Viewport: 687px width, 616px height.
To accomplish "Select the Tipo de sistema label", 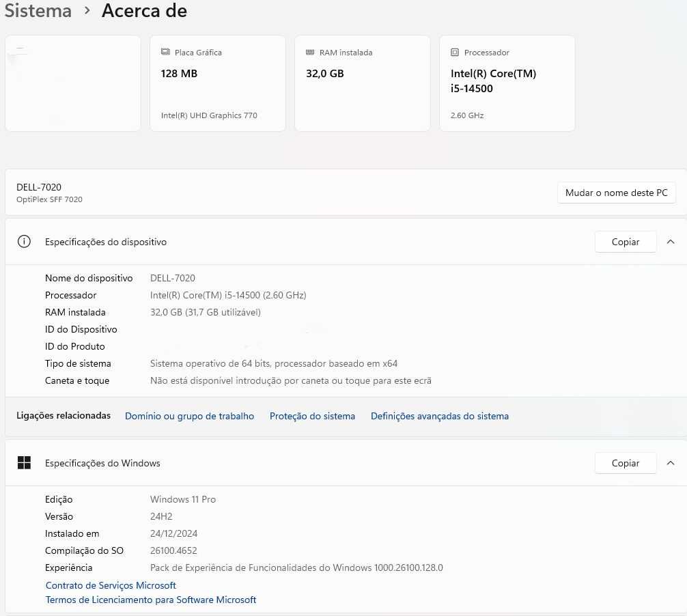I will [x=78, y=363].
